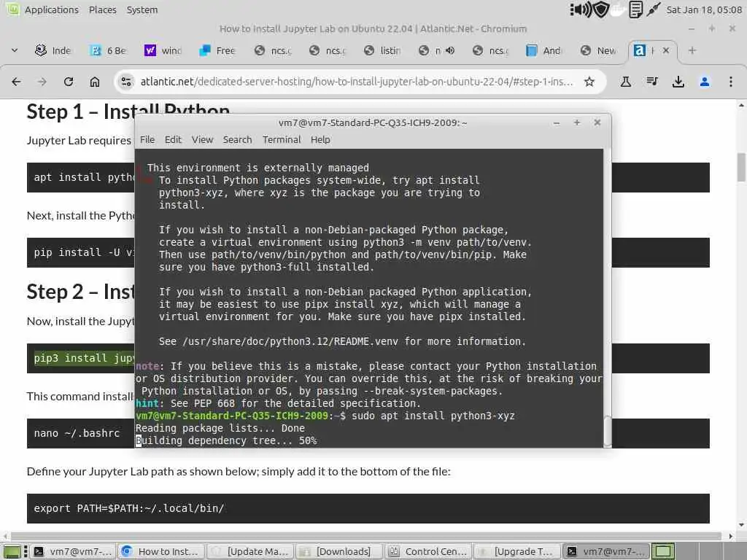Open the terminal Edit menu
This screenshot has height=560, width=747.
pyautogui.click(x=173, y=139)
